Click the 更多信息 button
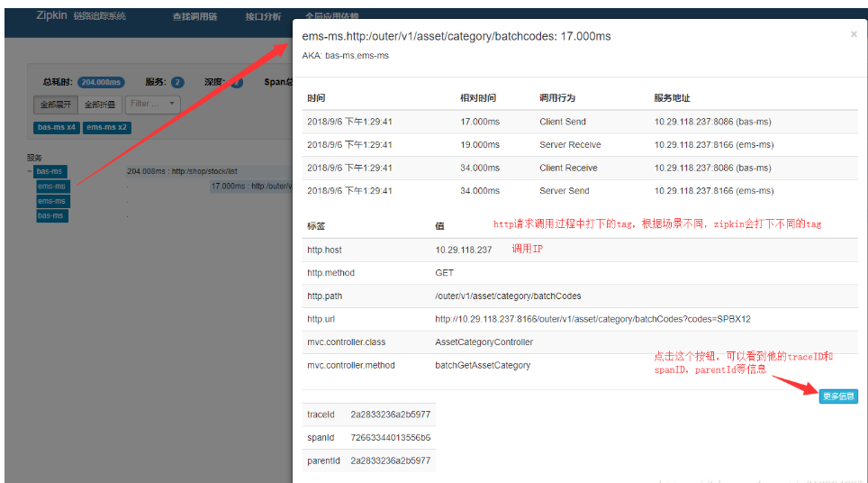The height and width of the screenshot is (483, 868). pyautogui.click(x=838, y=396)
